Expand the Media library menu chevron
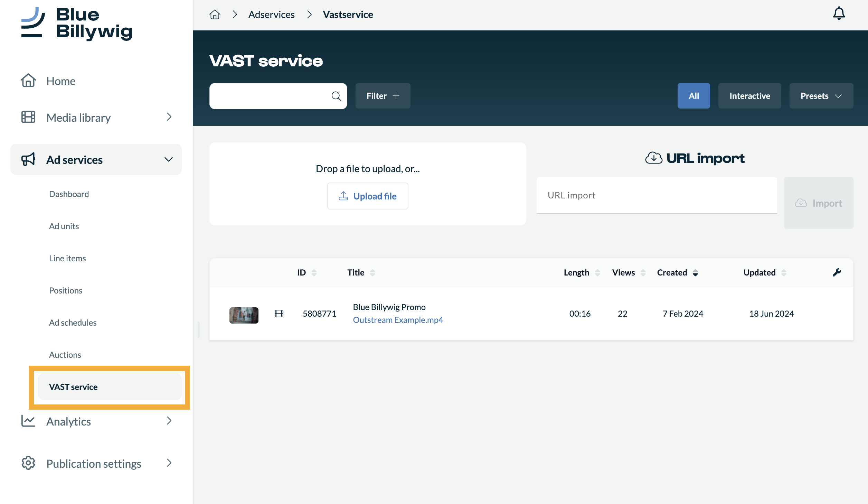The height and width of the screenshot is (504, 868). pos(169,117)
